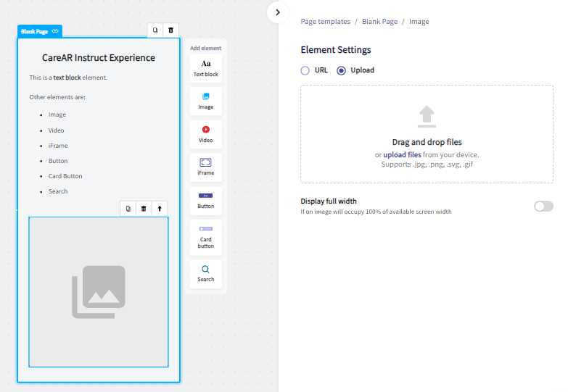
Task: Select the Upload radio option
Action: click(x=341, y=70)
